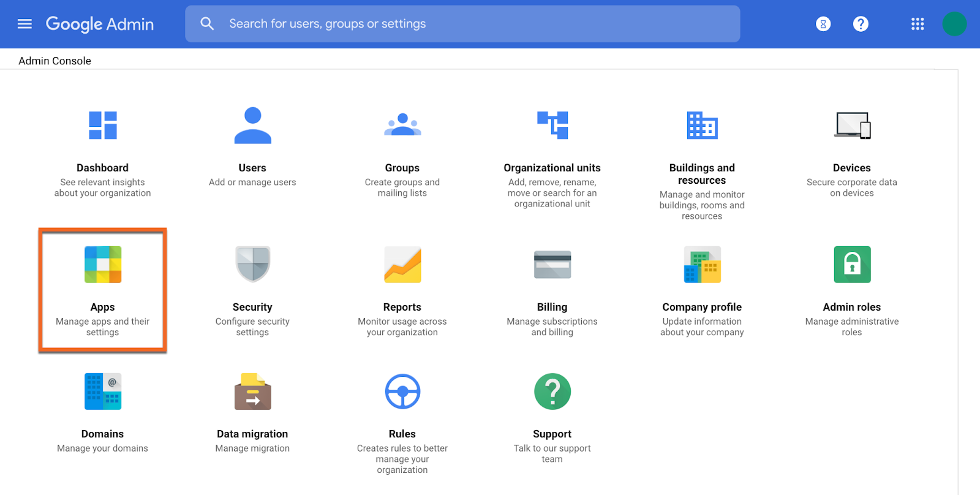Open the hourglass tasks icon
The height and width of the screenshot is (495, 980).
(823, 24)
